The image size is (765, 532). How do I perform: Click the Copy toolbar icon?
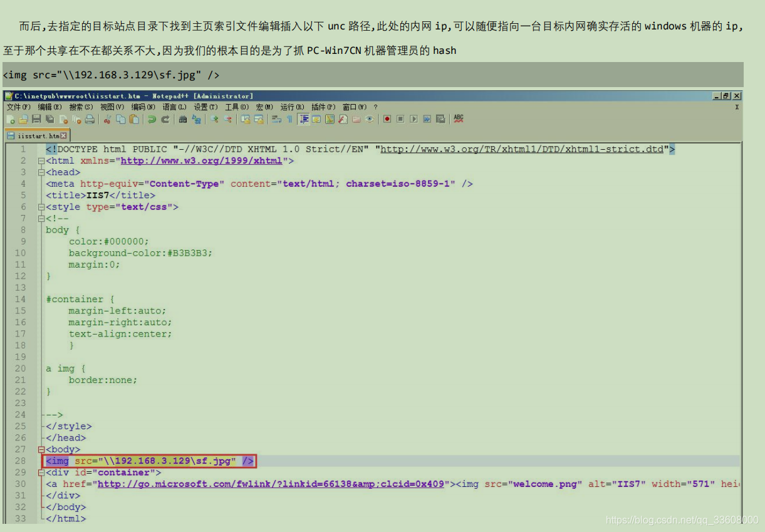(120, 119)
